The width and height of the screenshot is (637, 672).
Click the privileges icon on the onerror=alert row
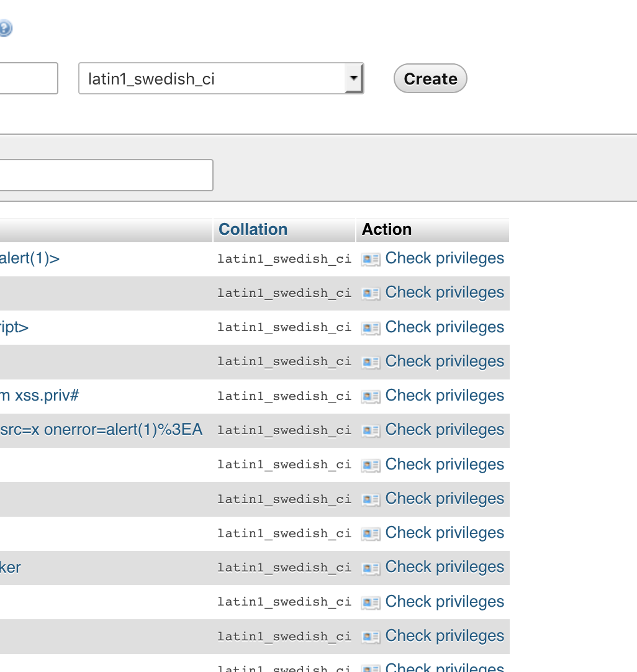coord(371,430)
